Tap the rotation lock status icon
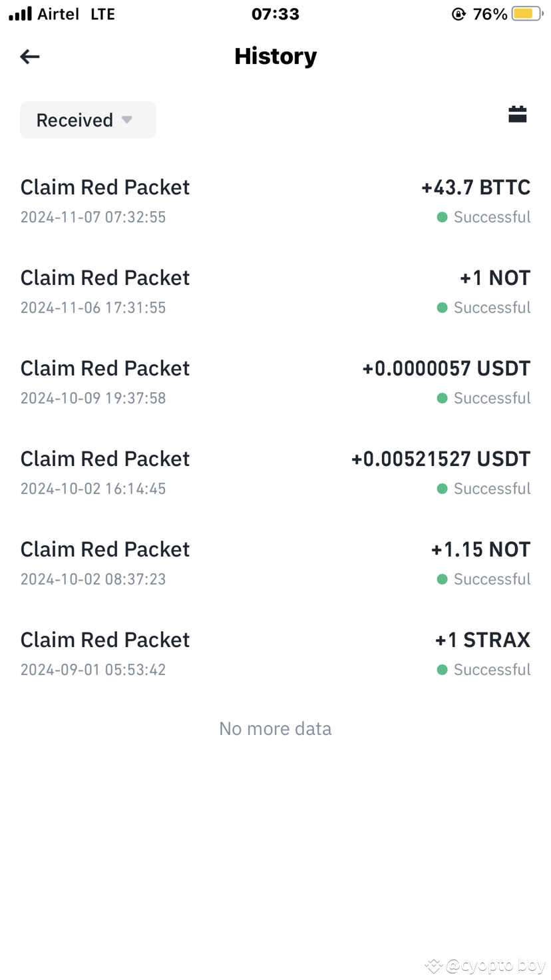Viewport: 551px width, 980px height. [459, 14]
